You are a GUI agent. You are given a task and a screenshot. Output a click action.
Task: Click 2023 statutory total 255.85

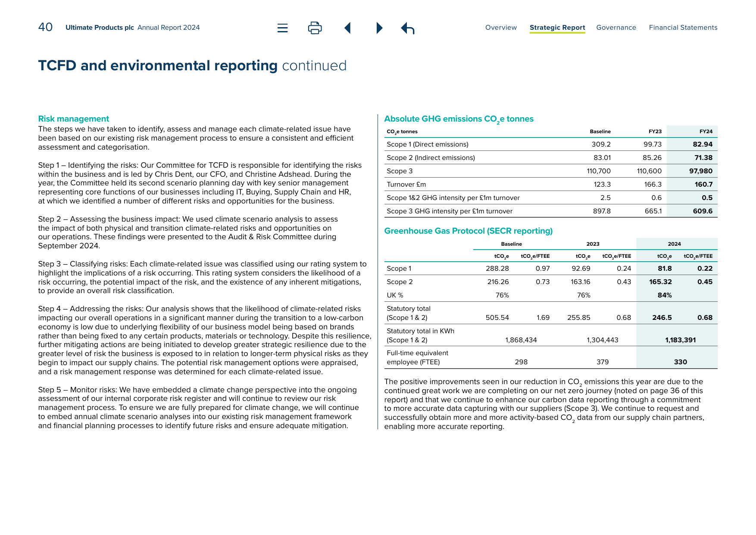tap(578, 318)
